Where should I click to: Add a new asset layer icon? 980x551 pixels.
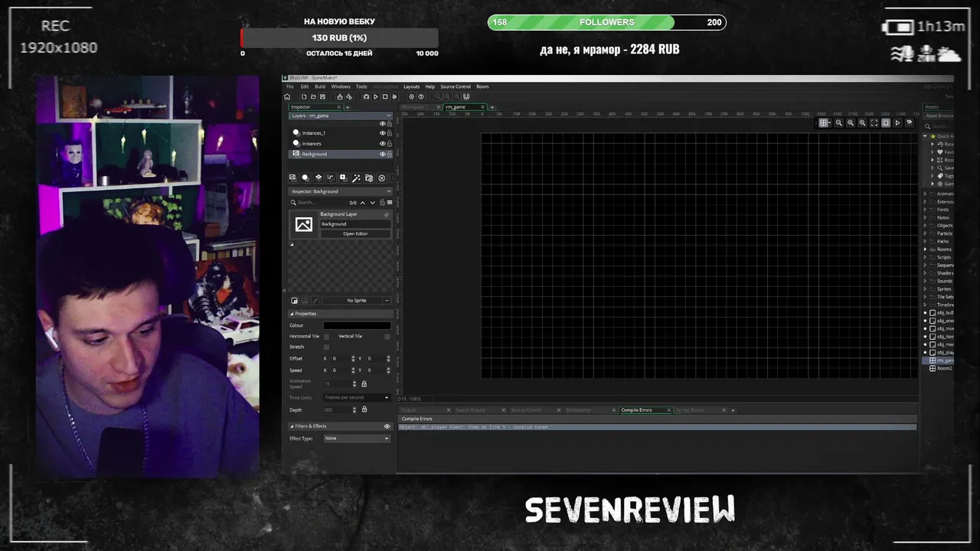click(343, 178)
